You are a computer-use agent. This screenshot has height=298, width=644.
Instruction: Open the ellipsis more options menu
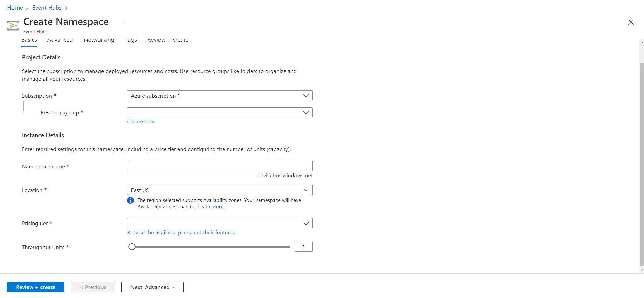[x=122, y=22]
